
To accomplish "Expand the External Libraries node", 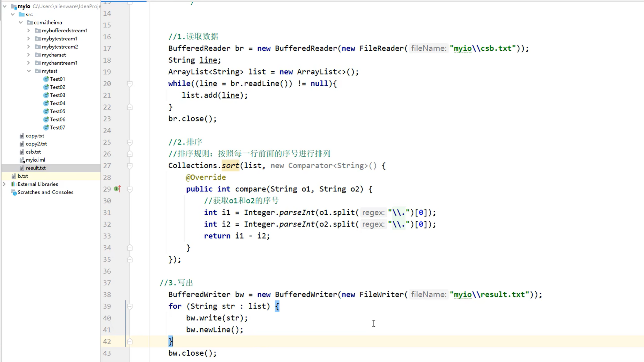I will (x=4, y=184).
